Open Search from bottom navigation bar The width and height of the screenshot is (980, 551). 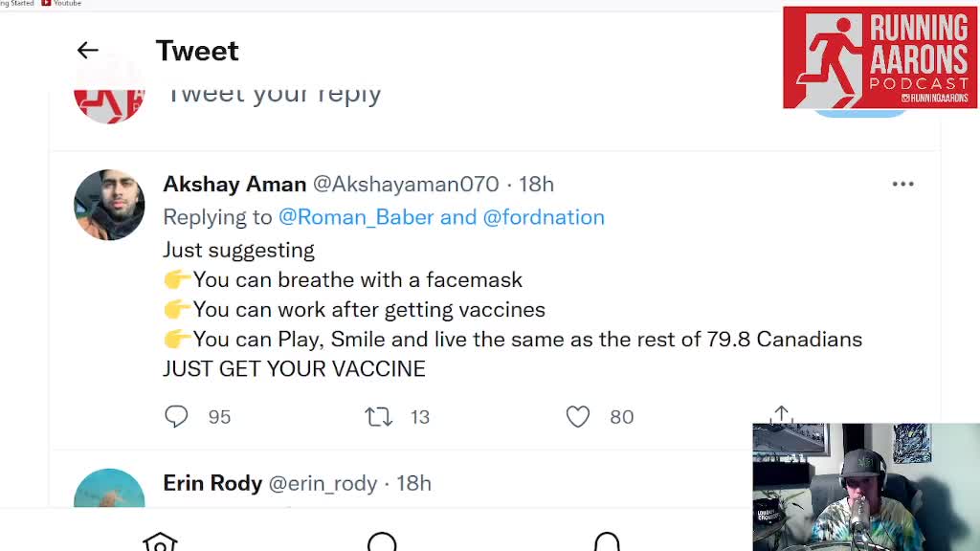382,541
